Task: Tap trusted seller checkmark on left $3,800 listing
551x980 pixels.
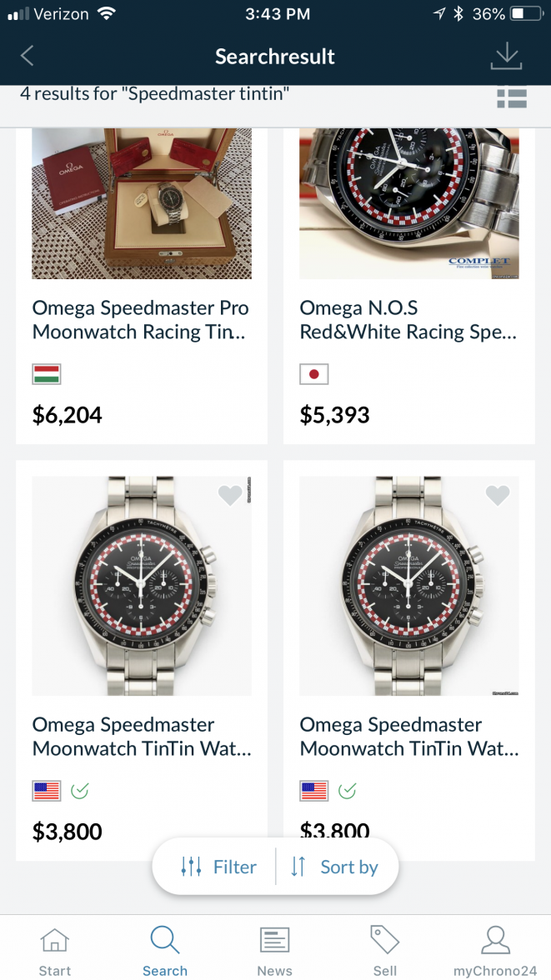Action: [x=80, y=790]
